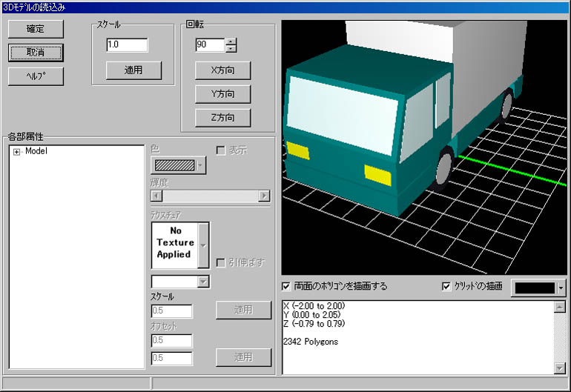Click the 輝度 brightness slider right arrow

(264, 196)
